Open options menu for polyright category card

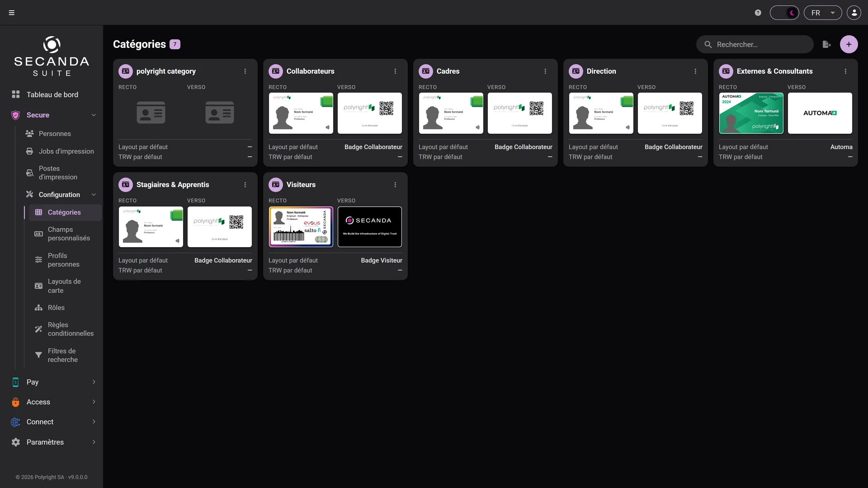coord(245,71)
